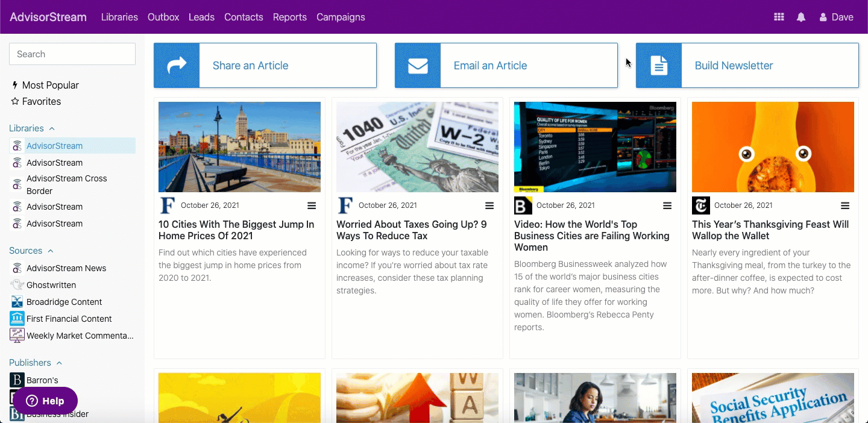The height and width of the screenshot is (423, 868).
Task: Open Video: How the World's Top Business Cities
Action: click(592, 236)
